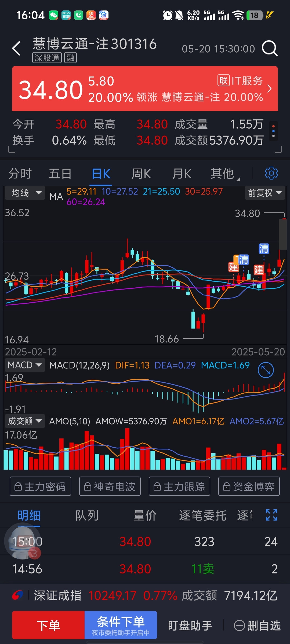Open the 成交额 indicator dropdown

tap(25, 421)
